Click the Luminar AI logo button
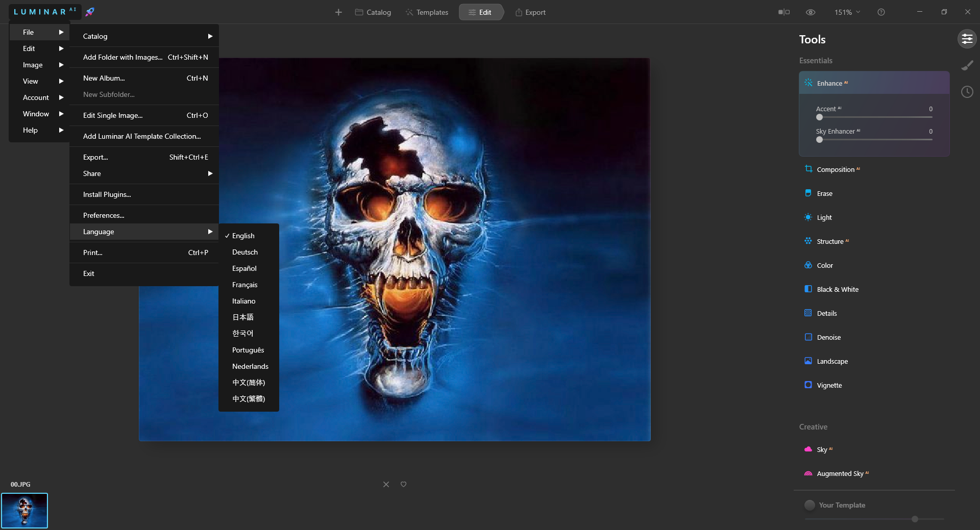The width and height of the screenshot is (980, 530). tap(45, 12)
